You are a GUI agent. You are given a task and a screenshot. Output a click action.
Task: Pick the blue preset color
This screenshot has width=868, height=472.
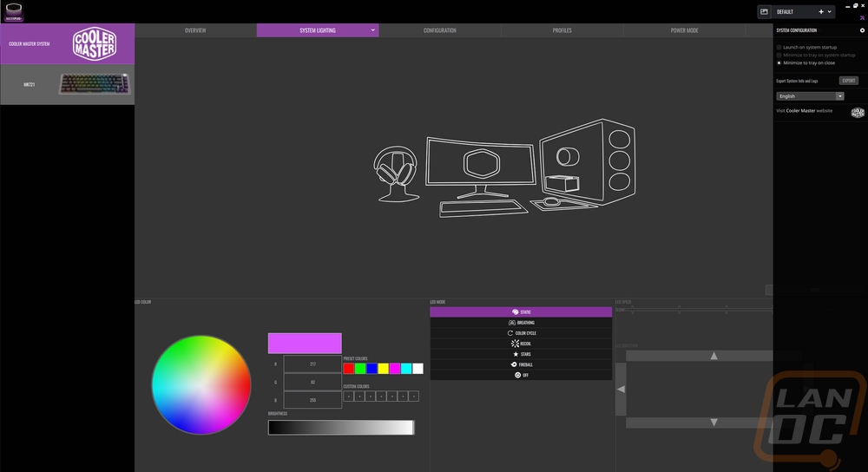[x=372, y=369]
